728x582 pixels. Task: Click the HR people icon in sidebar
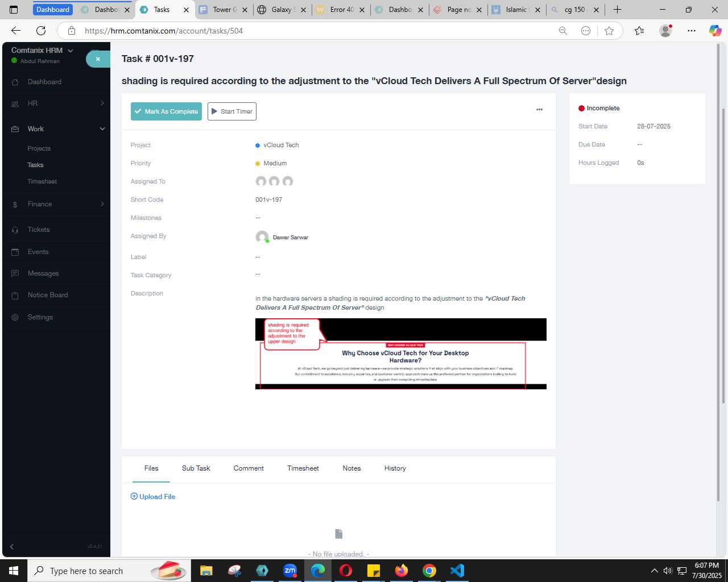pyautogui.click(x=15, y=104)
